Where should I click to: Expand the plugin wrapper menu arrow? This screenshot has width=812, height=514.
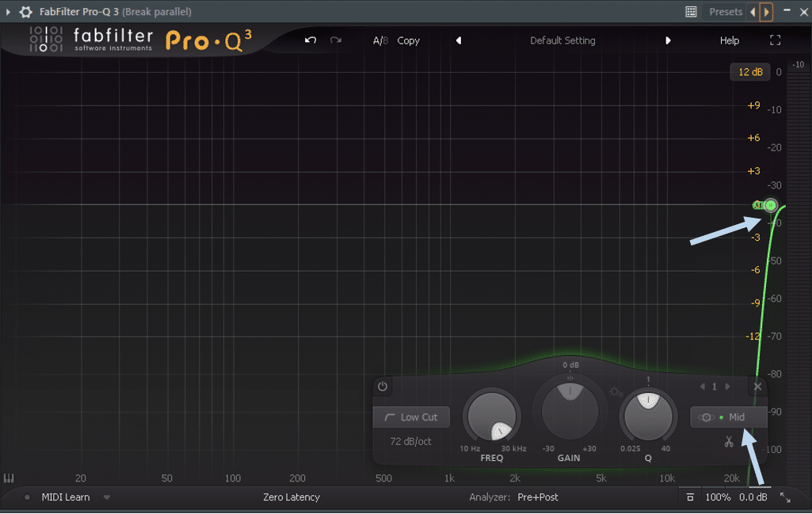[x=8, y=11]
